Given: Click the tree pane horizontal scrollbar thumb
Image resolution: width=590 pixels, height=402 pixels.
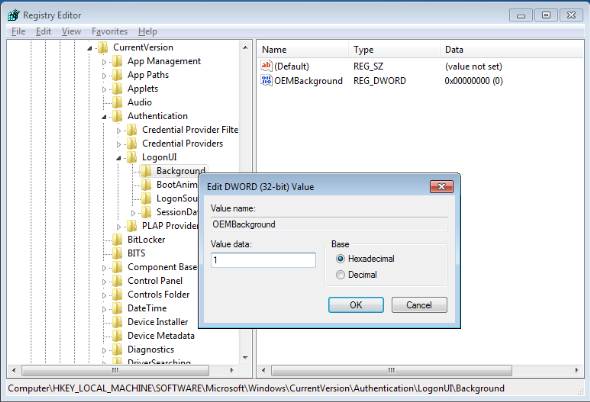Looking at the screenshot, I should tap(115, 370).
